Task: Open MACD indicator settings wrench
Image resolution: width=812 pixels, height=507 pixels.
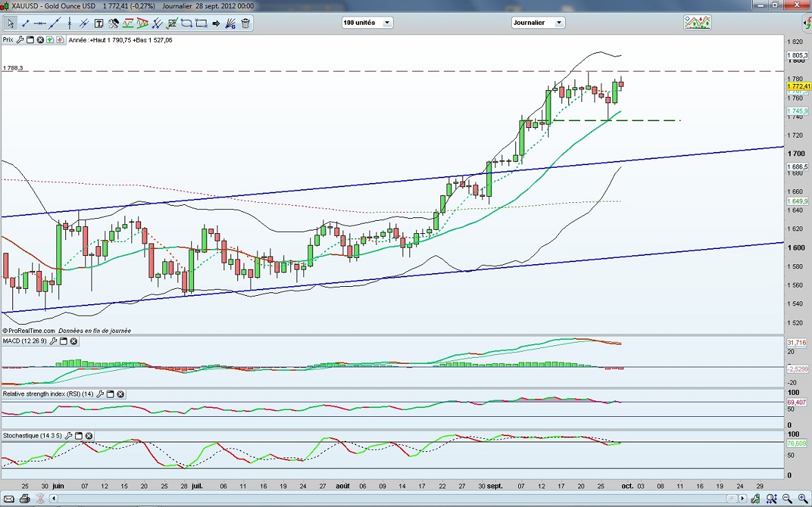Action: [52, 341]
